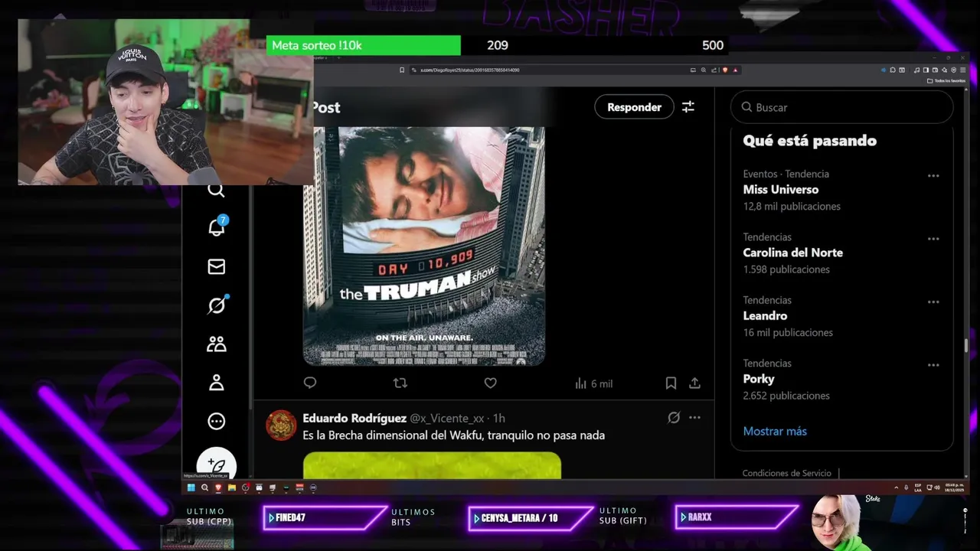
Task: Open File Explorer from the taskbar
Action: point(232,487)
